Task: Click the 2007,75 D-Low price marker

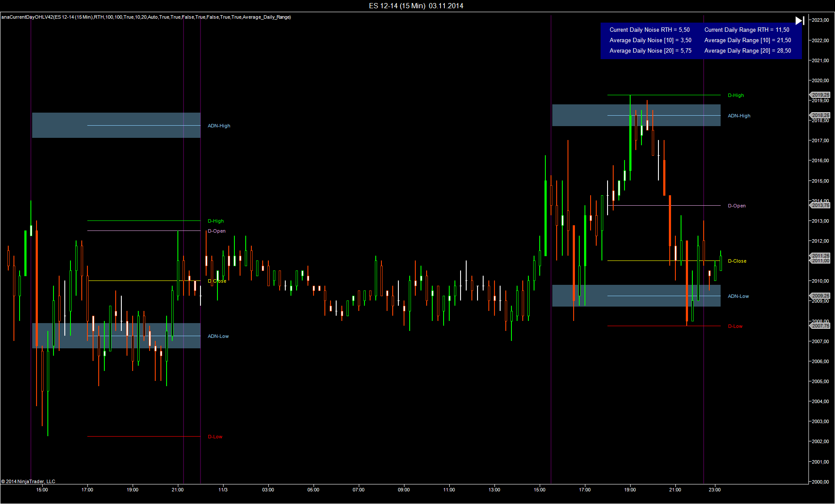Action: (820, 326)
